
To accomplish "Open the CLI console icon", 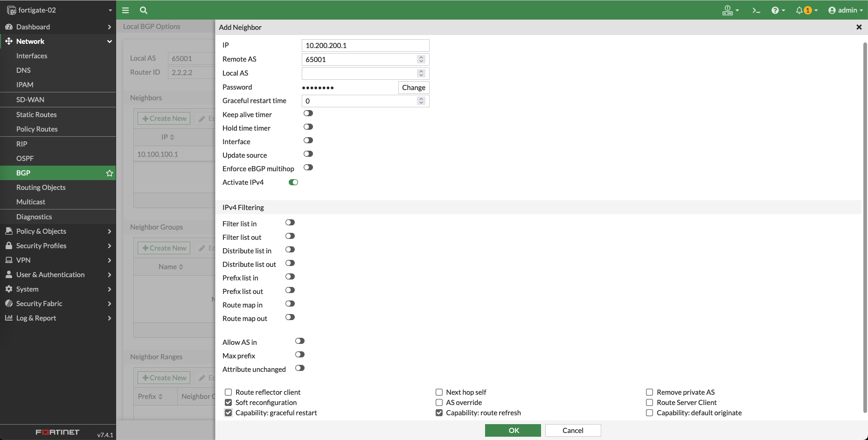I will pyautogui.click(x=756, y=10).
